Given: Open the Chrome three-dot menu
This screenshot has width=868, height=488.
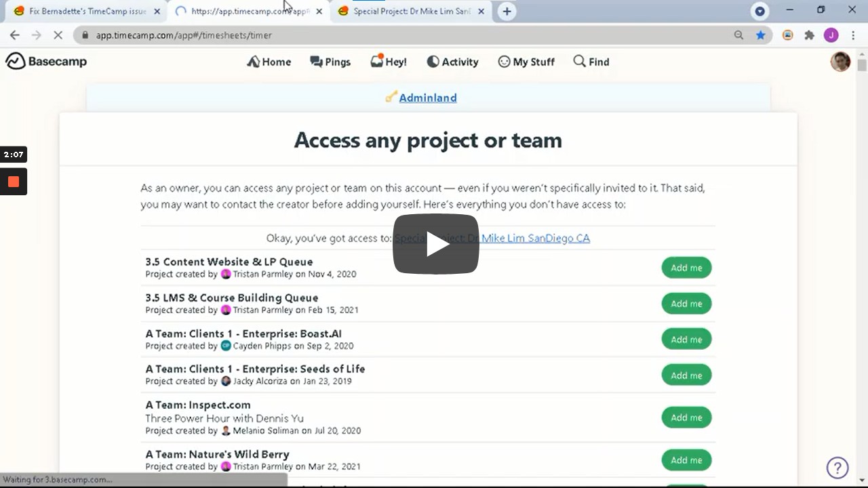Looking at the screenshot, I should coord(853,35).
